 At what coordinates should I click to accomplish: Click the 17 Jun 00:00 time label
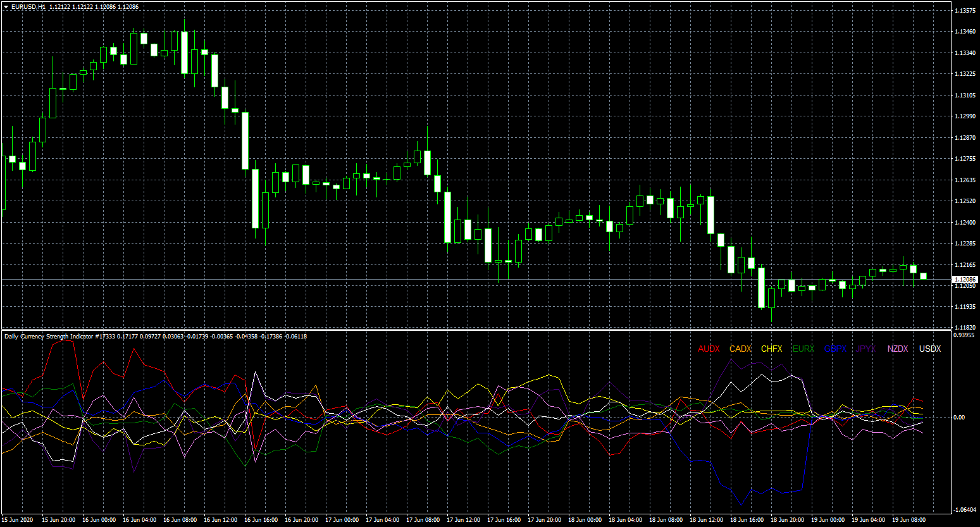342,520
